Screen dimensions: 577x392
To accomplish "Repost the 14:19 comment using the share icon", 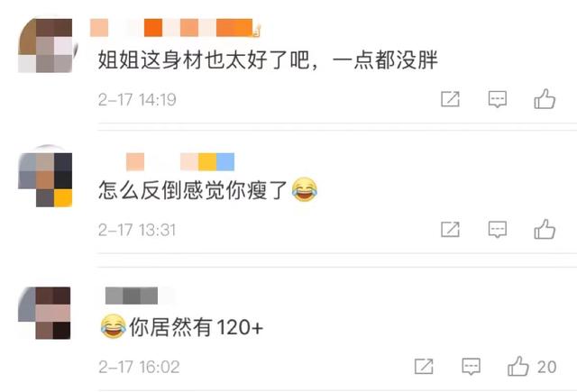I will click(450, 99).
